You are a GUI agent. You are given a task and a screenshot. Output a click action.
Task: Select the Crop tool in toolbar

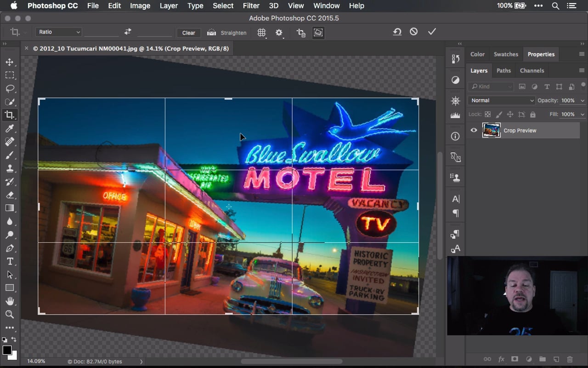10,115
